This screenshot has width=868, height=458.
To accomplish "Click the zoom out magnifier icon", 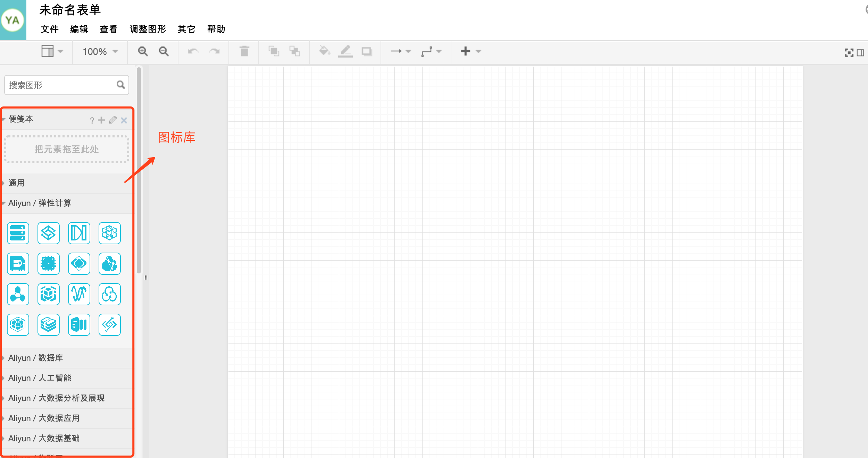I will tap(164, 51).
